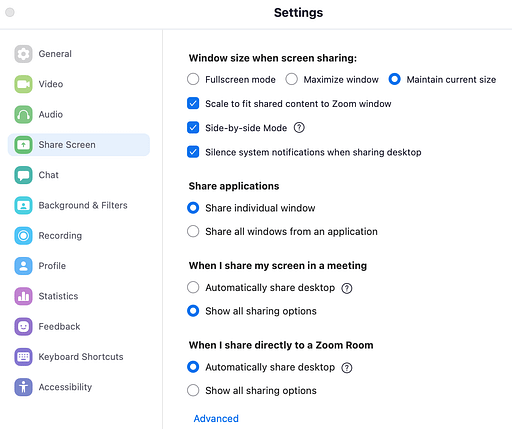Click the Side-by-side Mode help icon
This screenshot has width=512, height=429.
click(x=299, y=128)
